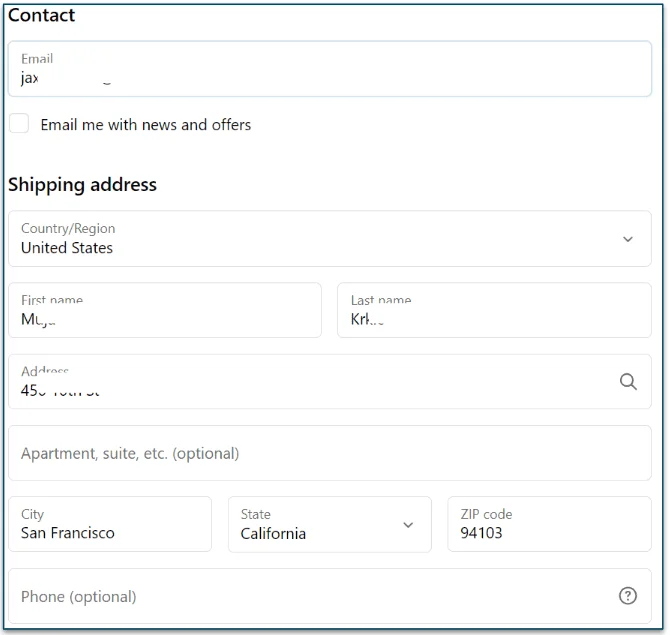Click the chevron arrow in Country/Region field
This screenshot has width=670, height=635.
628,239
